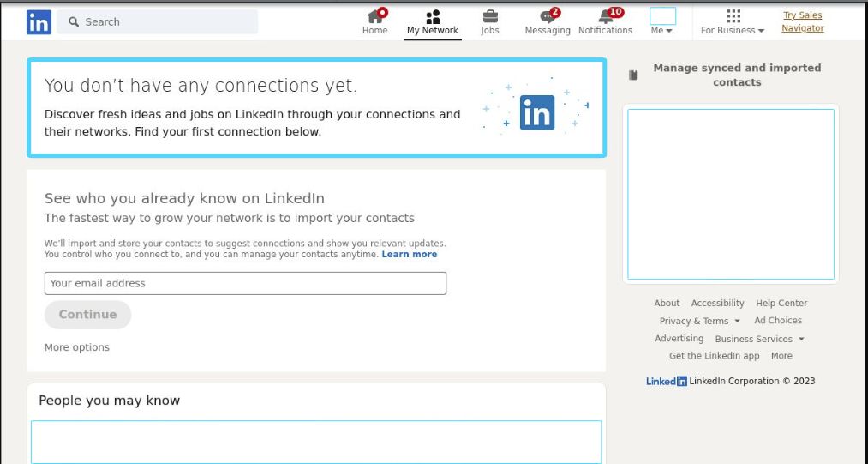Select the Jobs label in navigation
868x464 pixels.
tap(490, 31)
